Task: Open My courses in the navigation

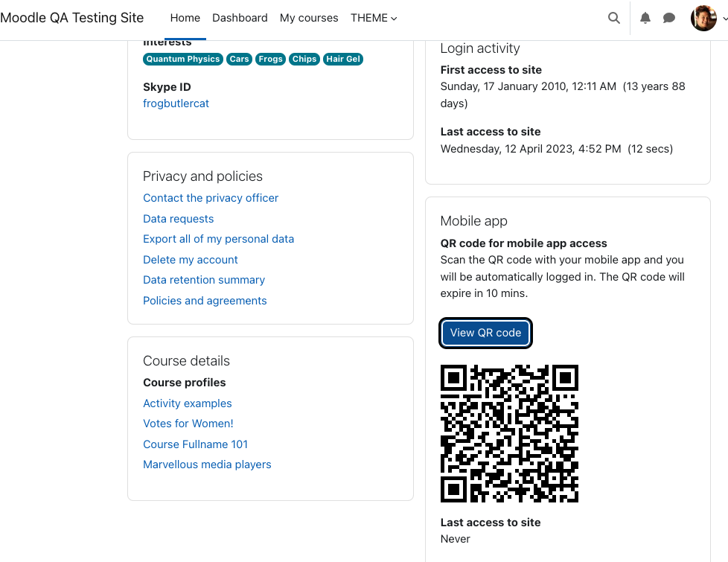Action: coord(309,18)
